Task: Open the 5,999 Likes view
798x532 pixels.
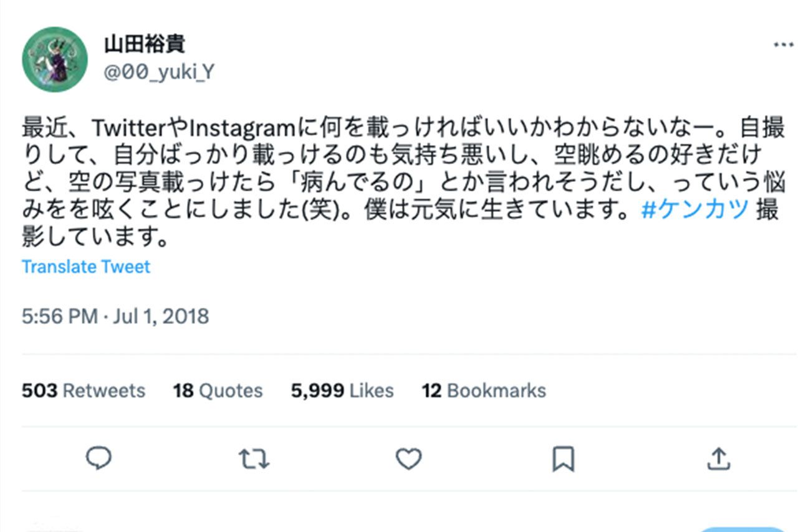Action: click(341, 391)
